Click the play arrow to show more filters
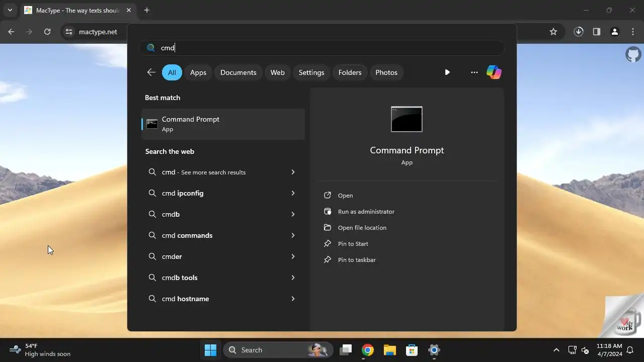Viewport: 644px width, 362px height. coord(447,72)
